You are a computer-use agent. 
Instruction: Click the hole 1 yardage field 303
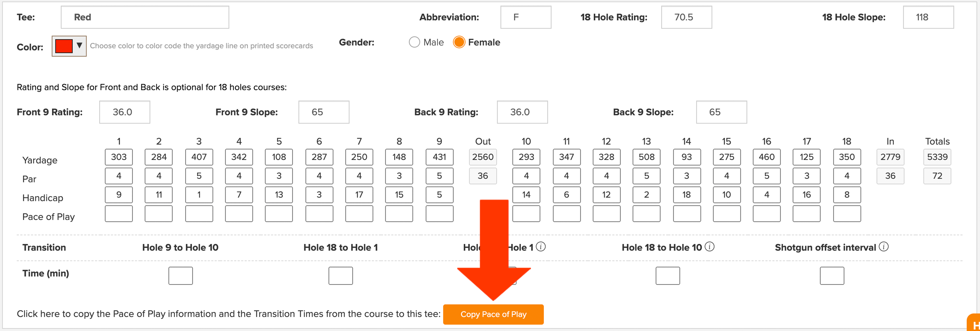point(119,157)
